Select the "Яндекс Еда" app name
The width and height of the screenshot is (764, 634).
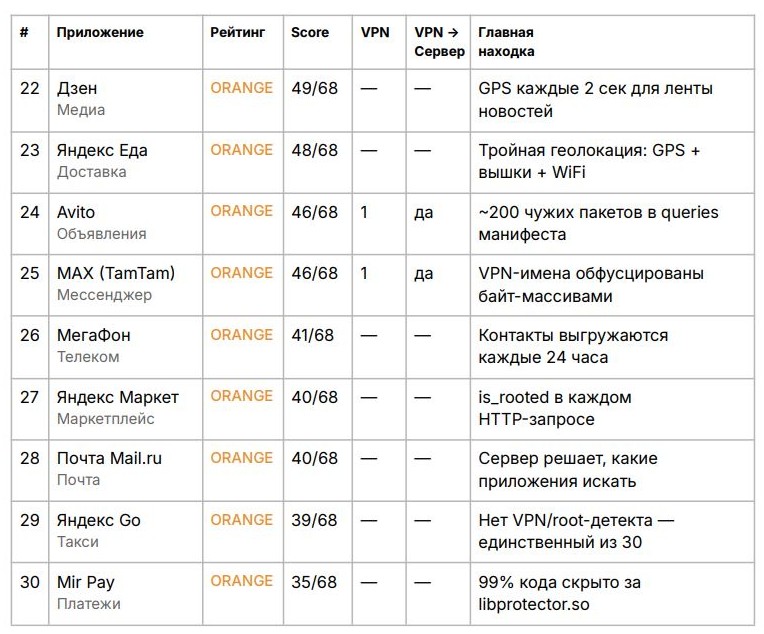pyautogui.click(x=102, y=150)
